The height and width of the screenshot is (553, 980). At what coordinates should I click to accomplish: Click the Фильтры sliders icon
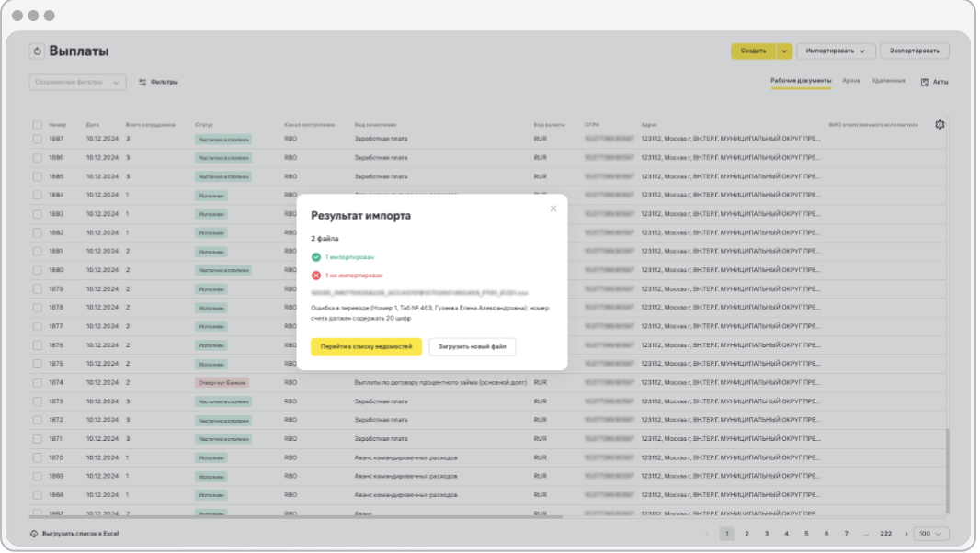(x=142, y=83)
